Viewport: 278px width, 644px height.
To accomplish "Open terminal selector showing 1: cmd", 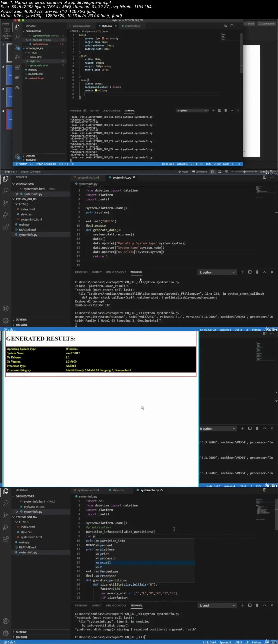I will (x=217, y=605).
